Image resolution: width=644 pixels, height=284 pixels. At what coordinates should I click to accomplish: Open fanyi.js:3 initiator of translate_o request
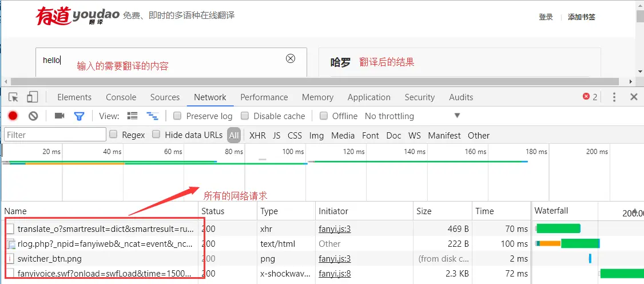[x=335, y=229]
